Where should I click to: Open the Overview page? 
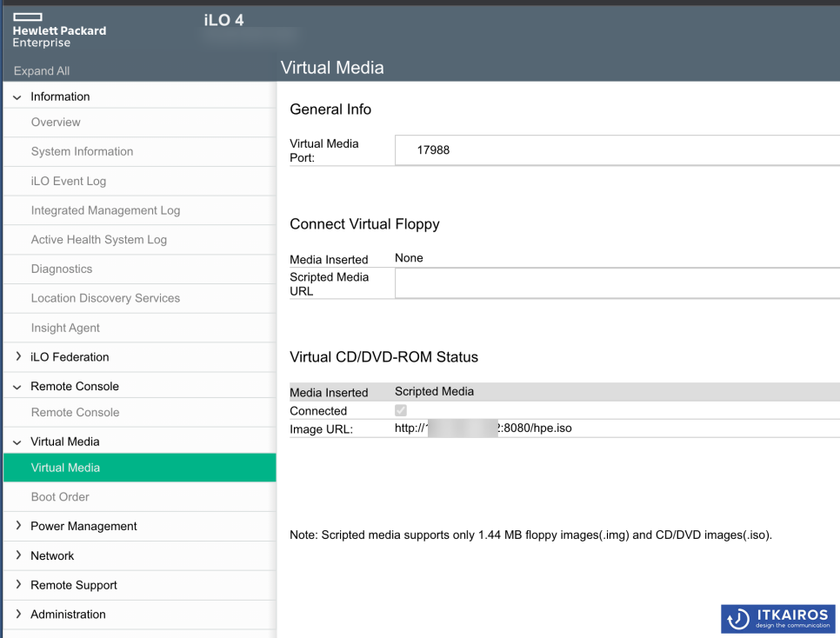pyautogui.click(x=56, y=123)
